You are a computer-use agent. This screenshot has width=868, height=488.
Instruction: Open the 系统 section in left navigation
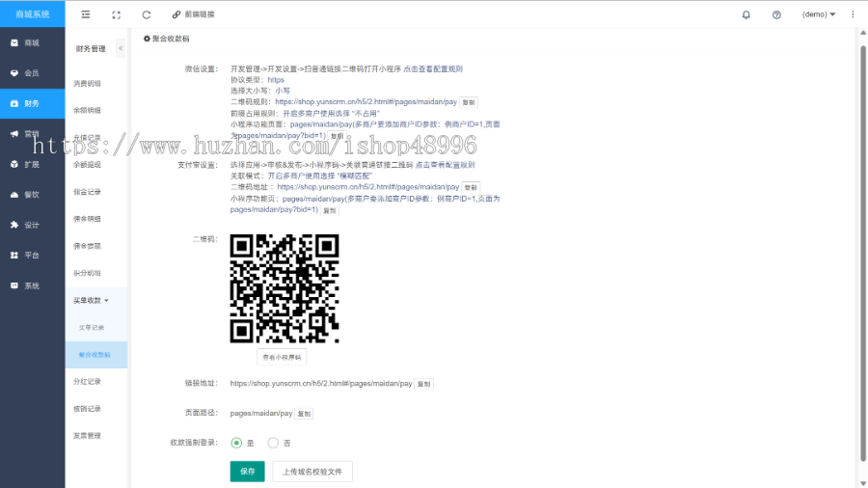click(32, 285)
